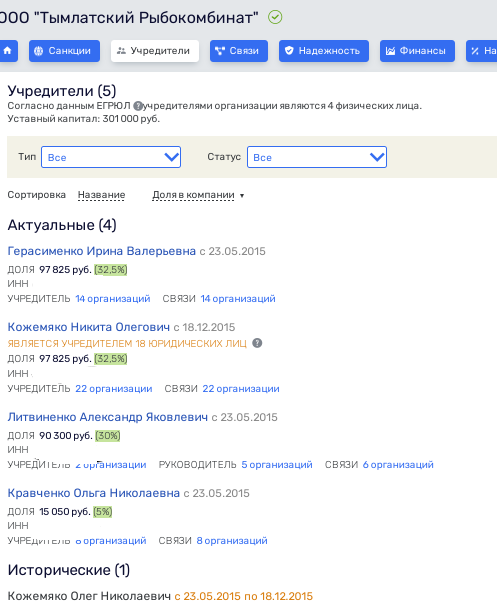Open the Финансы tab
This screenshot has width=497, height=607.
(x=417, y=51)
